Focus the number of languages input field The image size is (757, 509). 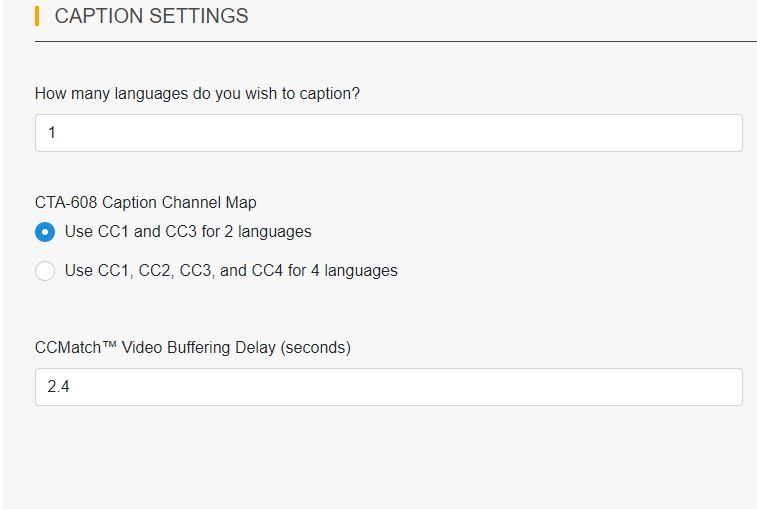pyautogui.click(x=388, y=133)
